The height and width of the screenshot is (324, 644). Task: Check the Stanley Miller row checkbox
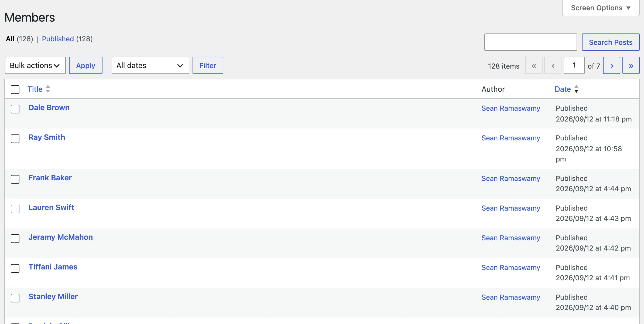point(15,298)
